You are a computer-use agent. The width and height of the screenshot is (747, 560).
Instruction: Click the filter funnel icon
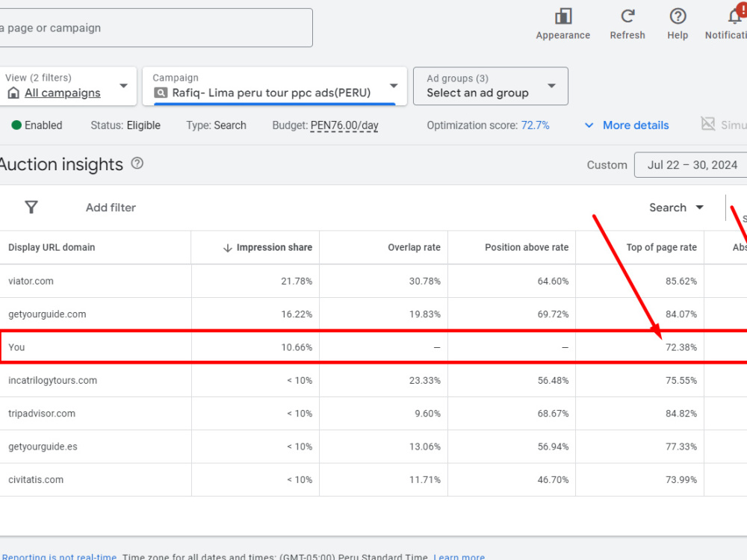pos(31,207)
